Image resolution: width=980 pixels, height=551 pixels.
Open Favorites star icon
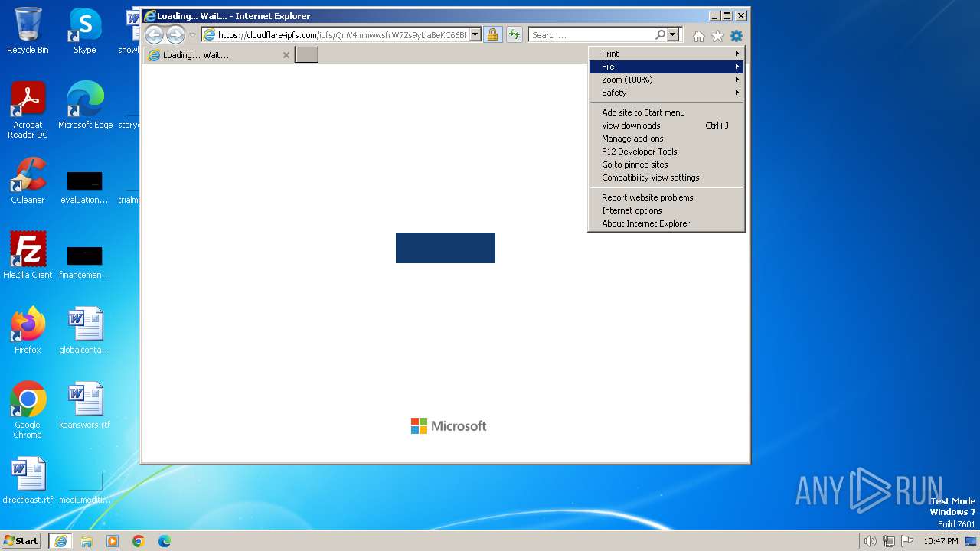(x=717, y=36)
